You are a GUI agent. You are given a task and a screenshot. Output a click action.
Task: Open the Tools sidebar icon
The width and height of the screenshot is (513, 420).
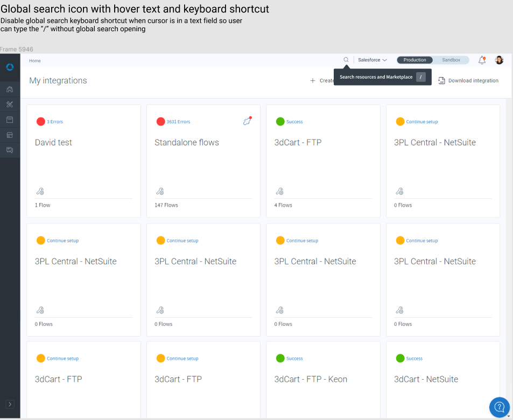click(x=10, y=104)
